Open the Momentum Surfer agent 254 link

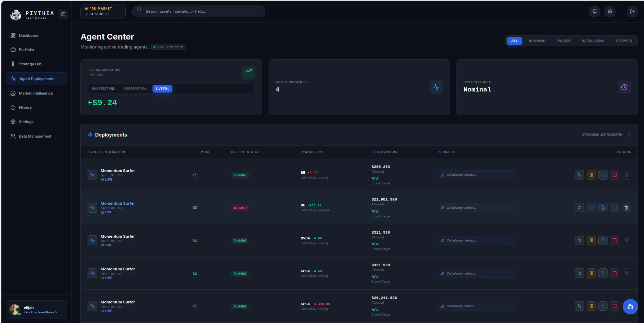point(117,203)
